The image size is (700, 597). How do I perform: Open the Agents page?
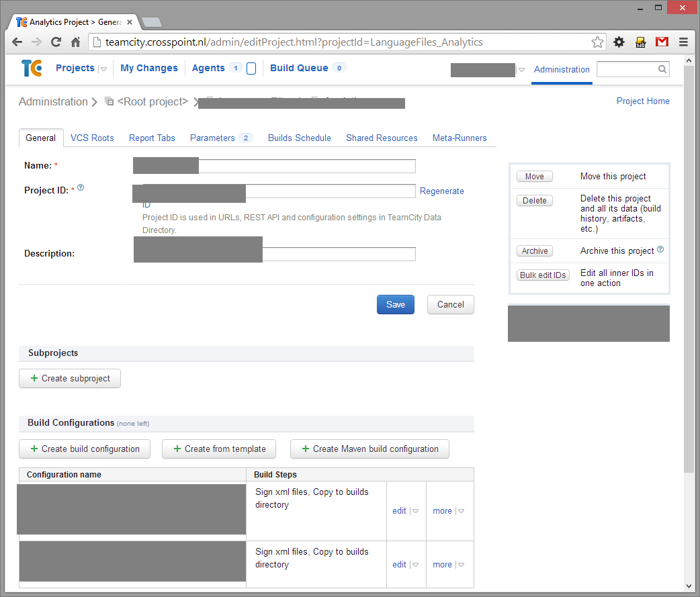point(208,68)
